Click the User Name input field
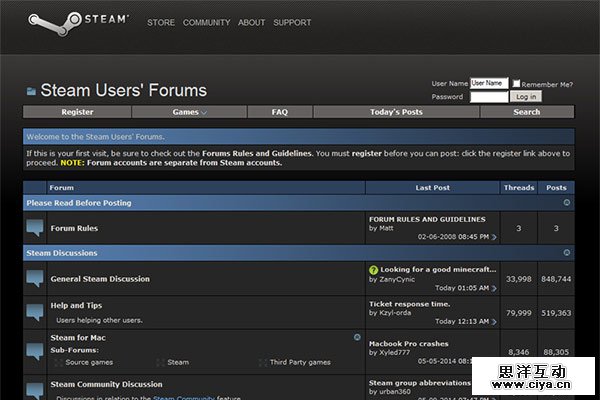Viewport: 600px width, 400px height. 489,83
